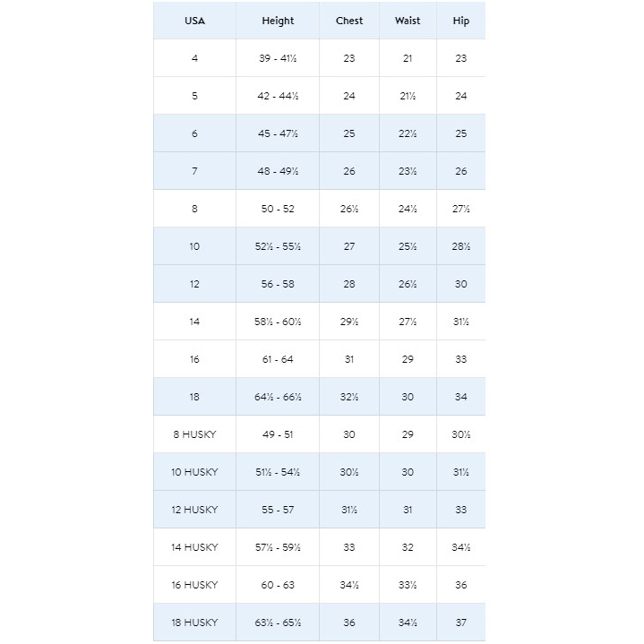
Task: Select height cell 60 - 63 for 16 HUSKY
Action: 278,585
